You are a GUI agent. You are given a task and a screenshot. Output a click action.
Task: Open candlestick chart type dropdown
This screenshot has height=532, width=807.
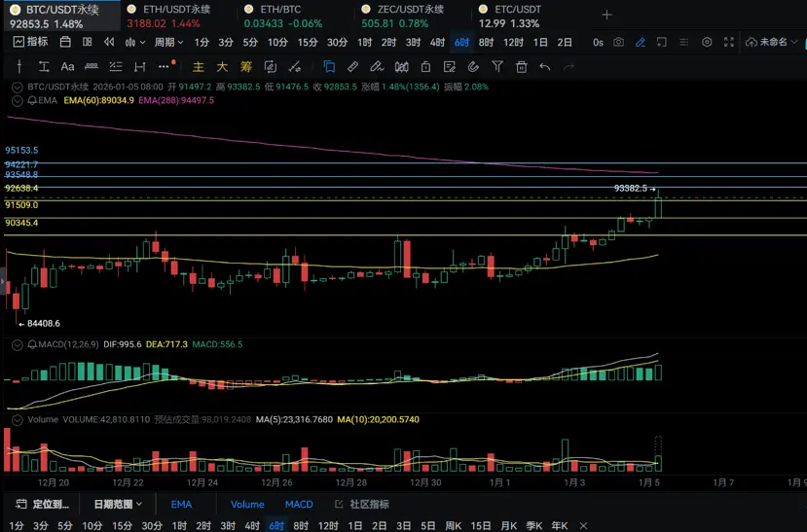coord(135,42)
